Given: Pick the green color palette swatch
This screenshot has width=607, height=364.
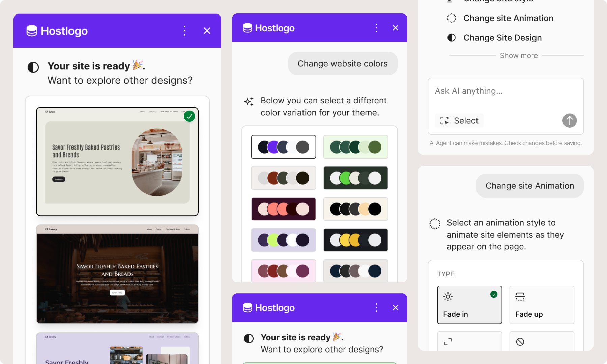Looking at the screenshot, I should [x=355, y=147].
